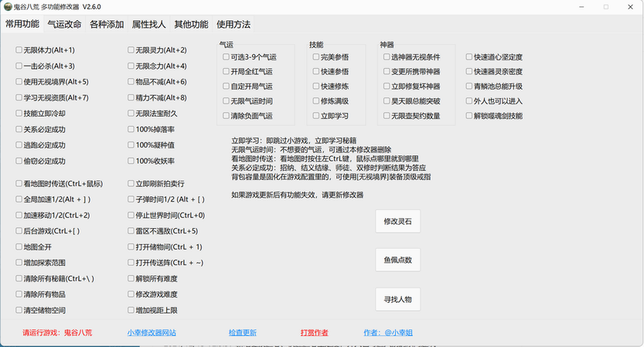Open the 其他功能 tab

coord(191,24)
